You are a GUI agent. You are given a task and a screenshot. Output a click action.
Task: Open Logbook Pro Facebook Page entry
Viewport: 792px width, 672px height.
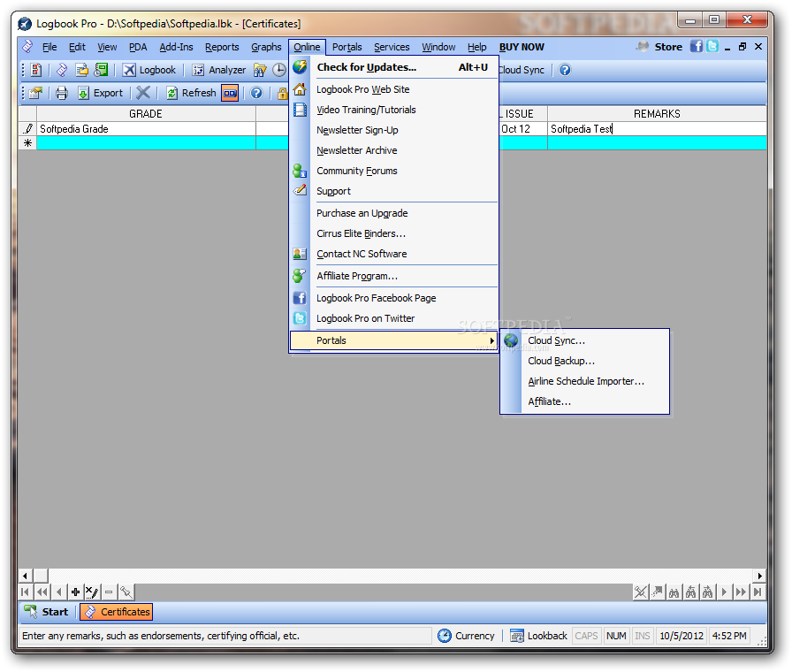pos(394,298)
